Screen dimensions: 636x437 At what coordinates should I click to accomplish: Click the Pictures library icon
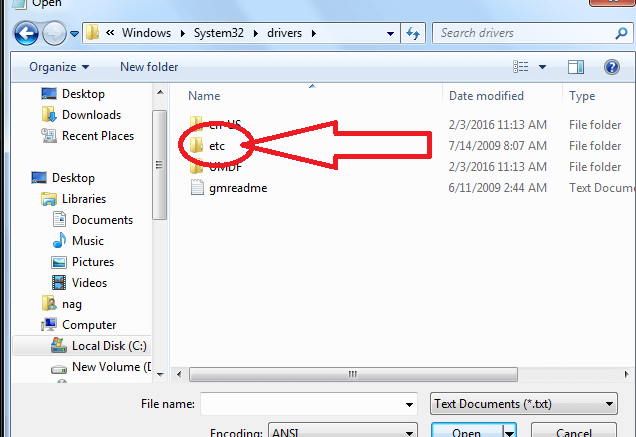(59, 262)
